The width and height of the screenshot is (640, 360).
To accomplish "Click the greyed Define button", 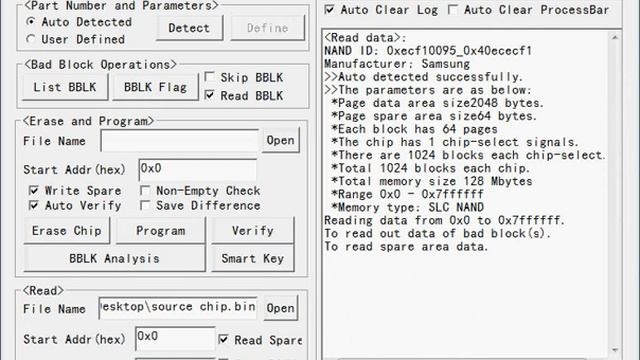I will 267,28.
